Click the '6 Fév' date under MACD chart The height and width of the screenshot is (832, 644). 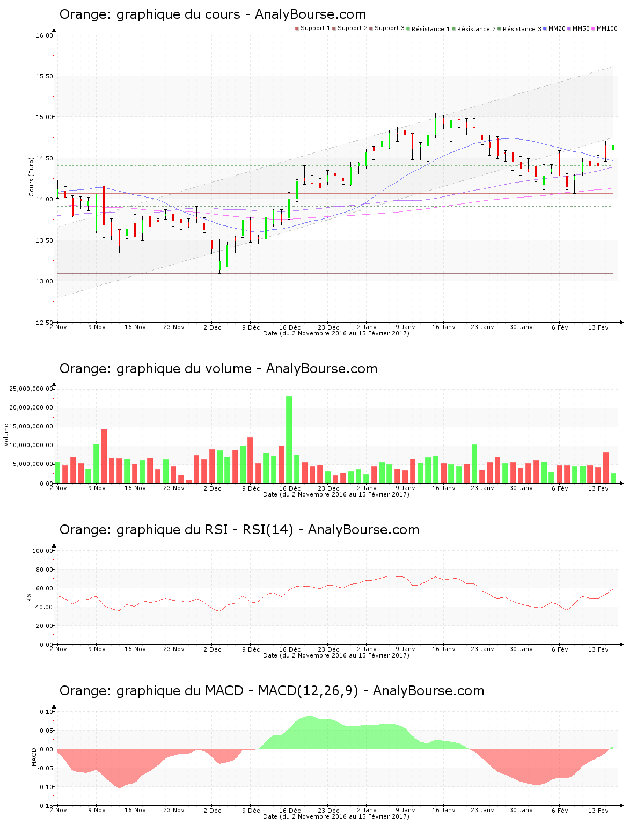point(560,810)
